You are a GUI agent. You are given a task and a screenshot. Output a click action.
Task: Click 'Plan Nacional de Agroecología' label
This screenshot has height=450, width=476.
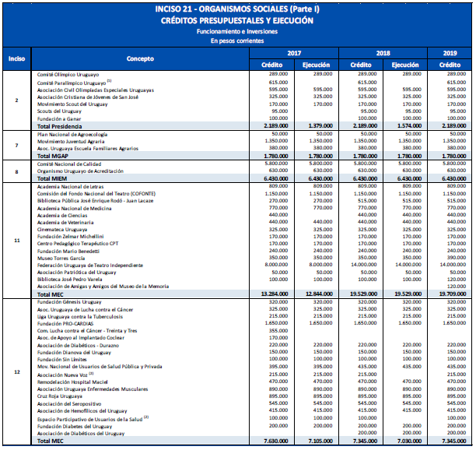[x=72, y=135]
